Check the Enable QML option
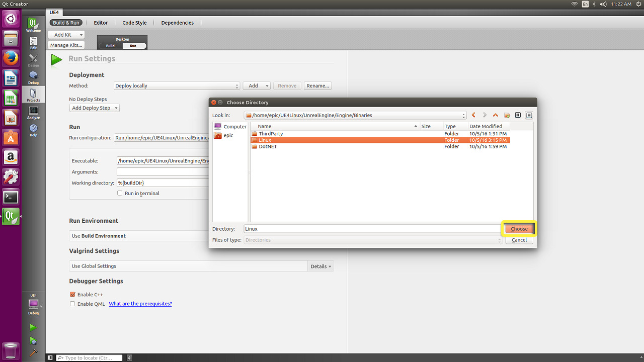Screen dimensions: 644x362 pos(72,304)
